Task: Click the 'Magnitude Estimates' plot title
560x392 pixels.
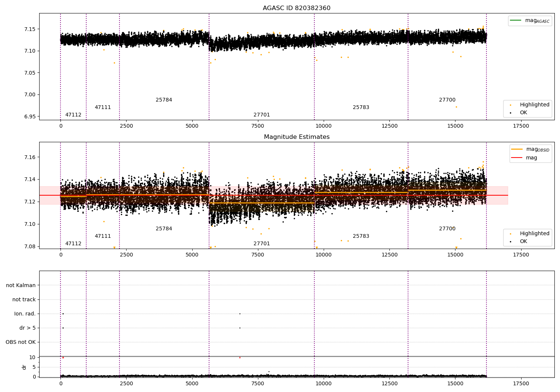Action: (296, 137)
